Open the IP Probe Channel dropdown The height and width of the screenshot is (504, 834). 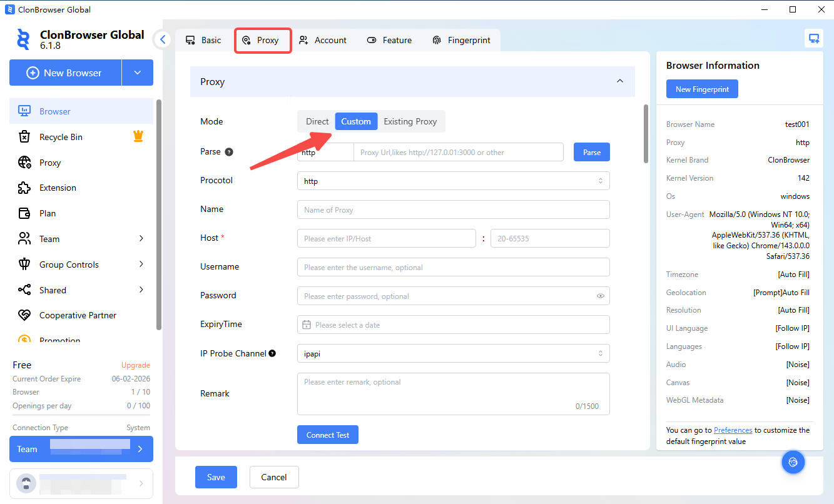point(453,354)
